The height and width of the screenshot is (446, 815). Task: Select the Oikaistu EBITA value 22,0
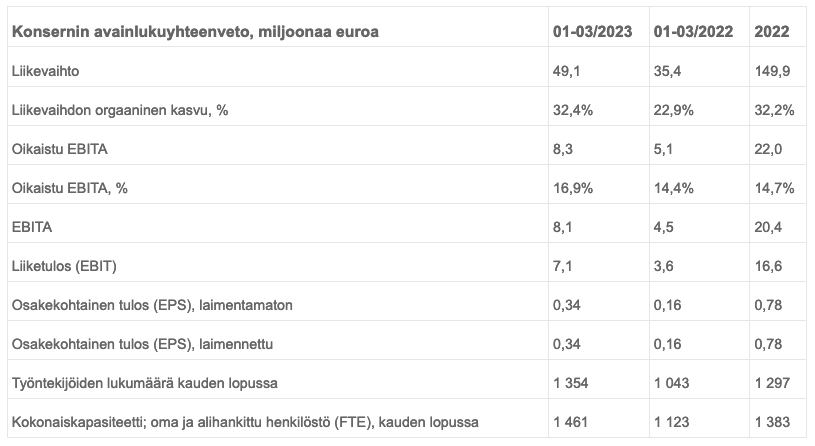pyautogui.click(x=770, y=149)
